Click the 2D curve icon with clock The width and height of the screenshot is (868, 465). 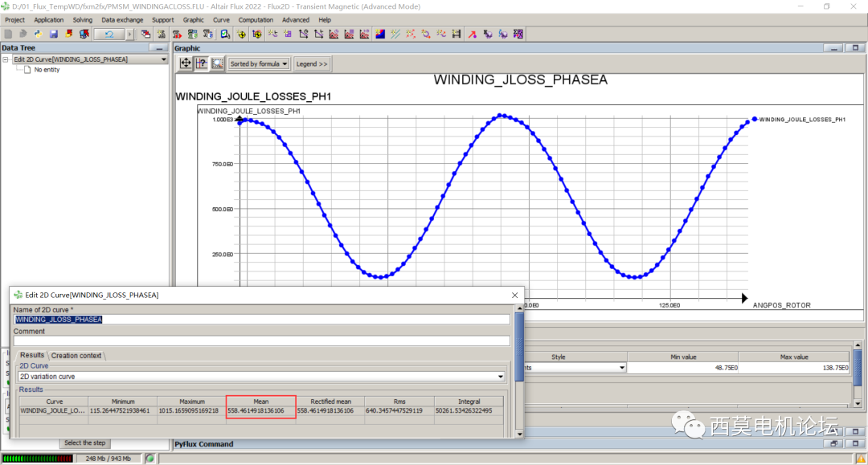click(x=303, y=35)
